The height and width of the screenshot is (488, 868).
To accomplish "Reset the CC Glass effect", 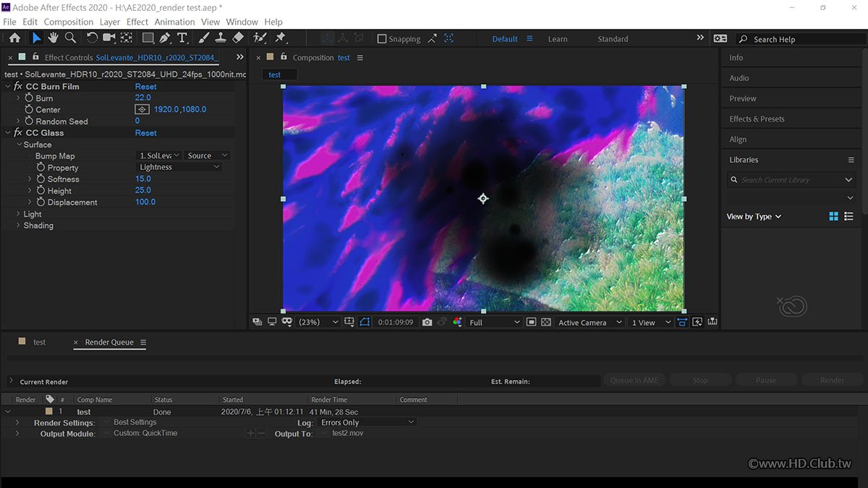I will coord(145,133).
